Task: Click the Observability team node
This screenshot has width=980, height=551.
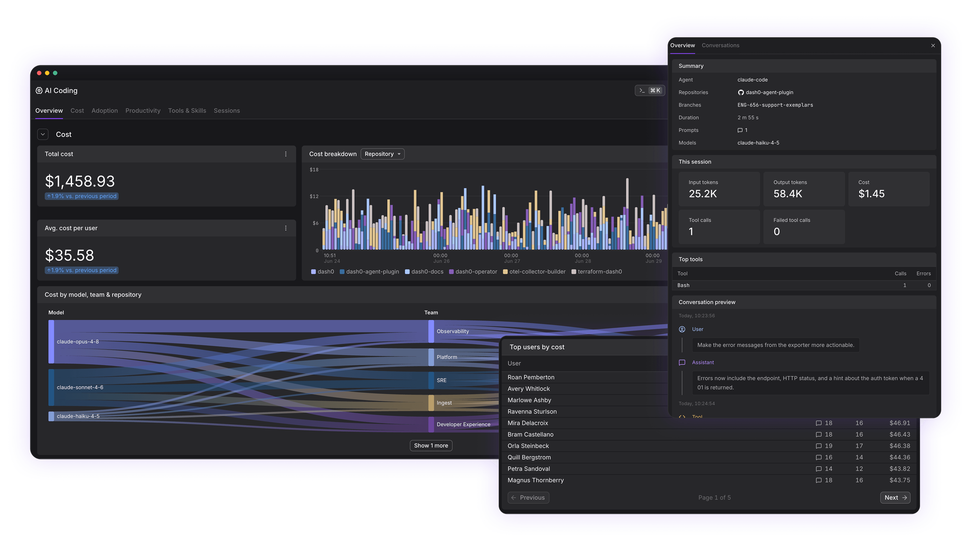Action: coord(431,331)
